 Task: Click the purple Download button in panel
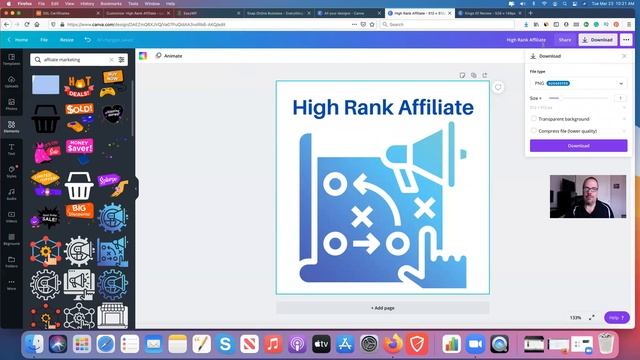(x=578, y=146)
